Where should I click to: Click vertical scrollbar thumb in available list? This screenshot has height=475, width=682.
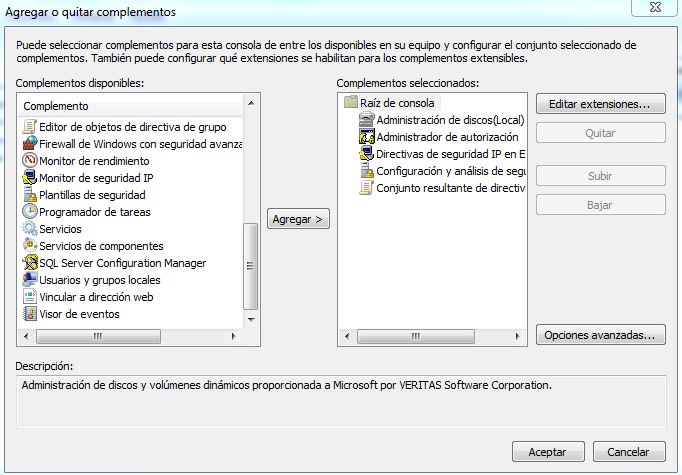[250, 266]
